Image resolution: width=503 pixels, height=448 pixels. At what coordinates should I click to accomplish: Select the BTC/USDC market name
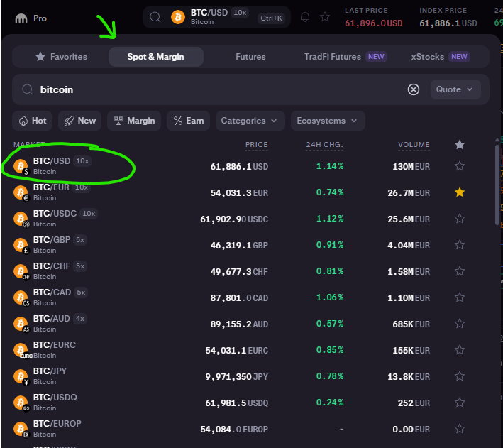(55, 214)
